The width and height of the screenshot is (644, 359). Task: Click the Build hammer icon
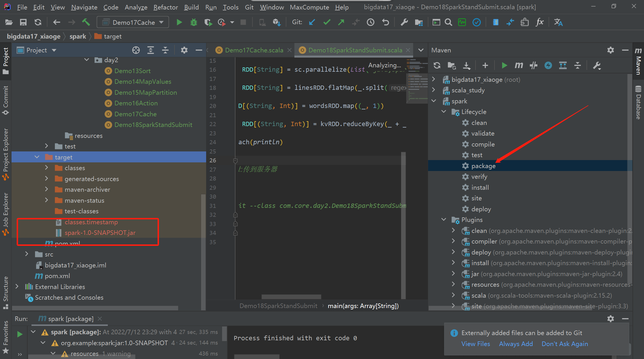[x=86, y=22]
